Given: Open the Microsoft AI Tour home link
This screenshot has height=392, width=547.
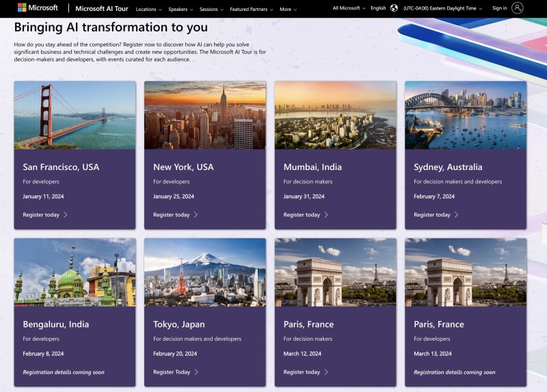Looking at the screenshot, I should click(x=102, y=9).
